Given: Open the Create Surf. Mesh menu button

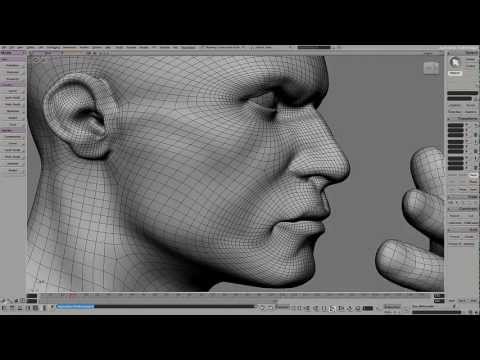Looking at the screenshot, I should [13, 98].
